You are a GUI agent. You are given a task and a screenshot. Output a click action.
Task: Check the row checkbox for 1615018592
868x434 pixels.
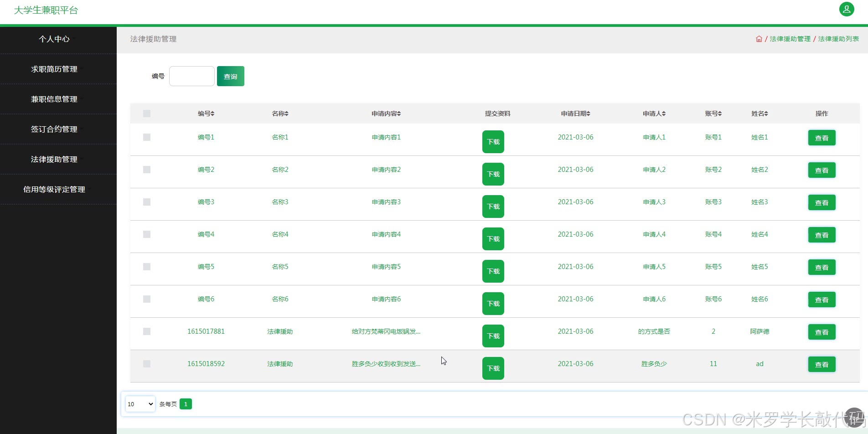[x=147, y=364]
